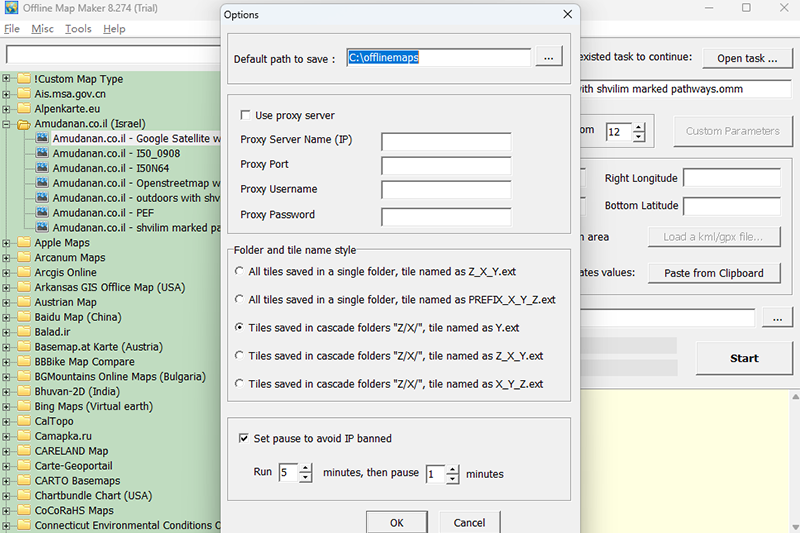This screenshot has height=533, width=800.
Task: Click map icon beside Amudanan.co.il - PEF
Action: (x=42, y=213)
